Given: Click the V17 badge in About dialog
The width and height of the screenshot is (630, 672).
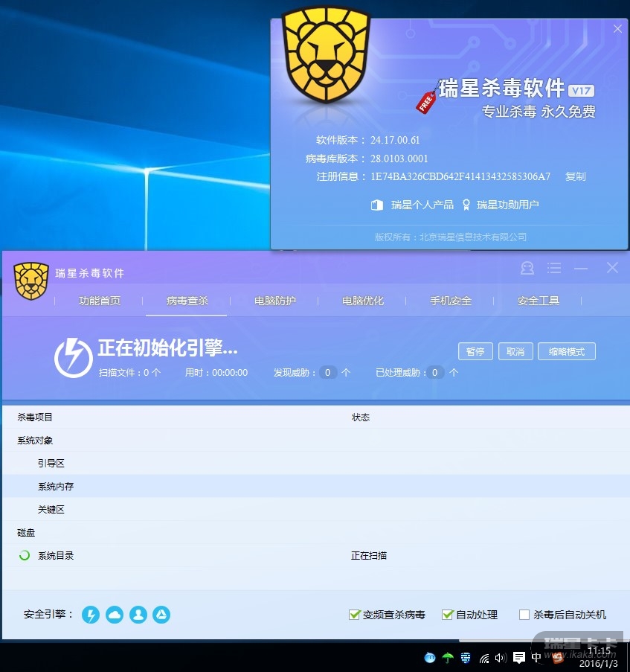Looking at the screenshot, I should pos(581,91).
